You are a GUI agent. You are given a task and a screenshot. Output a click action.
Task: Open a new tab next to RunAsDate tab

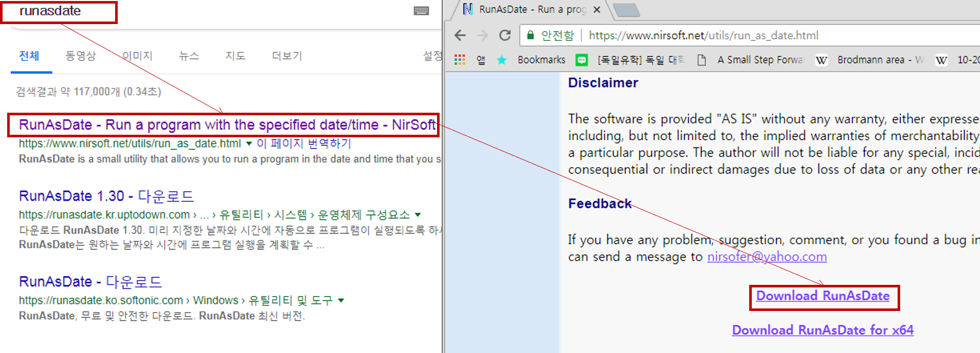tap(626, 10)
